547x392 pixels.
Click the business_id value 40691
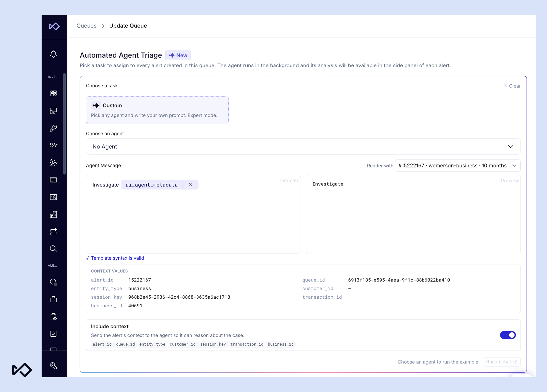(x=135, y=306)
